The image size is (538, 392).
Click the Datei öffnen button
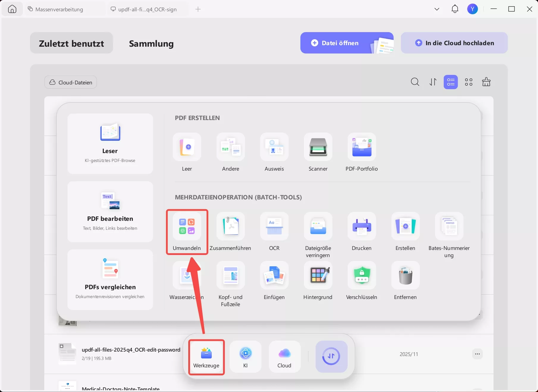(x=340, y=43)
